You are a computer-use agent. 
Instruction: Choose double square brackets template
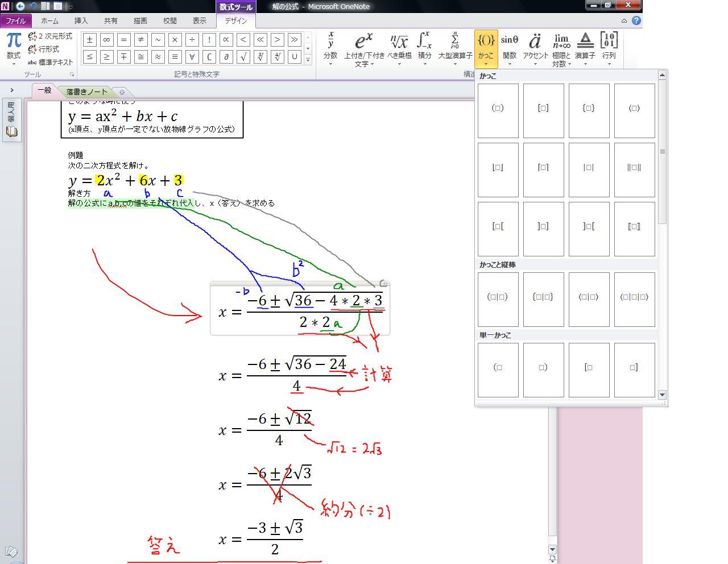(x=635, y=229)
